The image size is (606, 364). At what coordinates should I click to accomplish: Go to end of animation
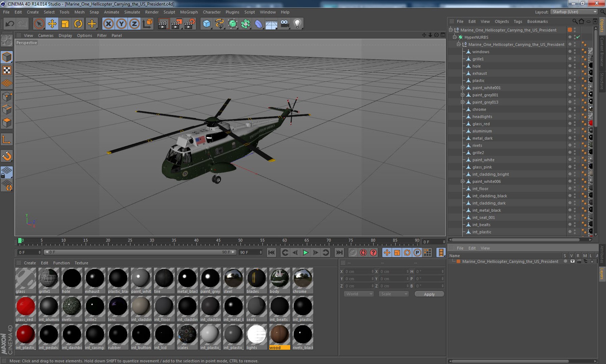[x=339, y=252]
